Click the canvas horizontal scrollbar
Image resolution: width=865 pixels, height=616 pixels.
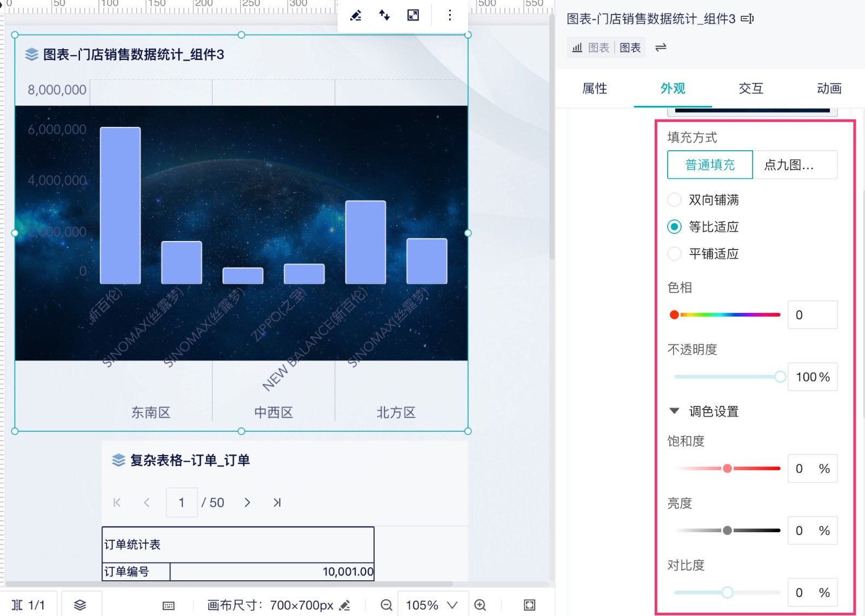[229, 584]
